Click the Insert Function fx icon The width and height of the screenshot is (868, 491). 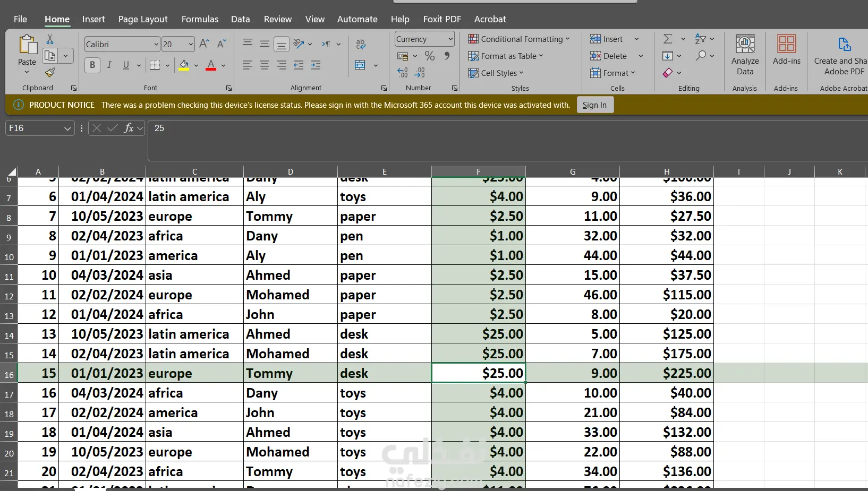(x=129, y=128)
